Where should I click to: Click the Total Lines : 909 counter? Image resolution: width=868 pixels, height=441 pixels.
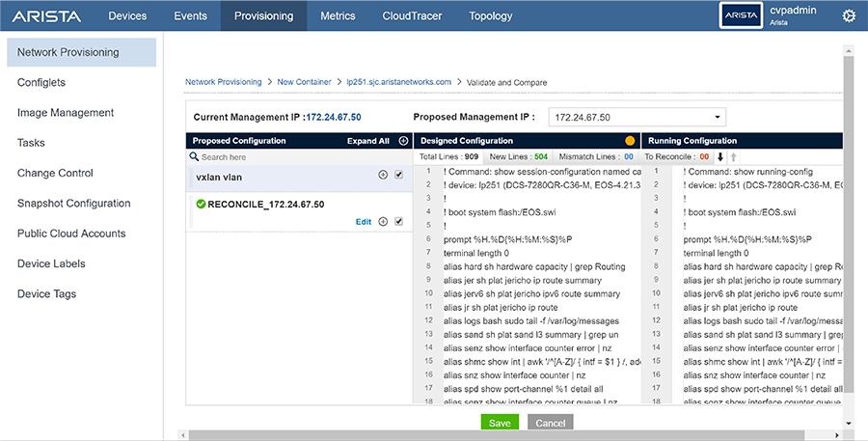448,156
